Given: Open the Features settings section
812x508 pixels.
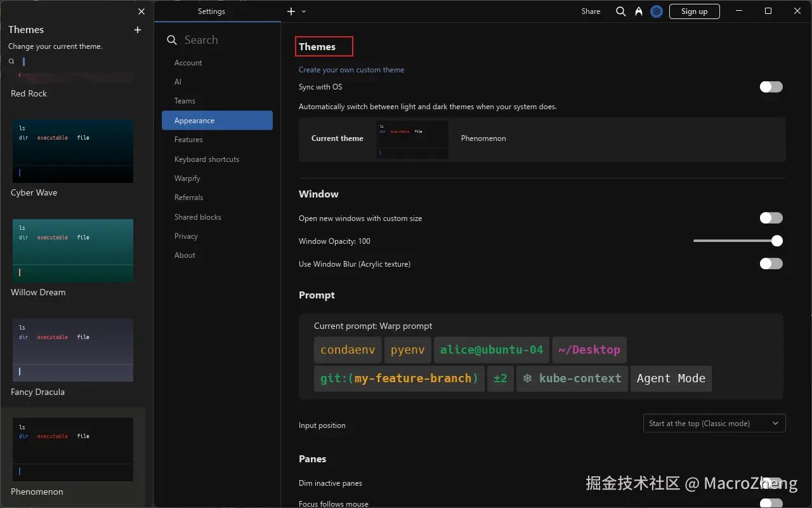Looking at the screenshot, I should coord(188,140).
